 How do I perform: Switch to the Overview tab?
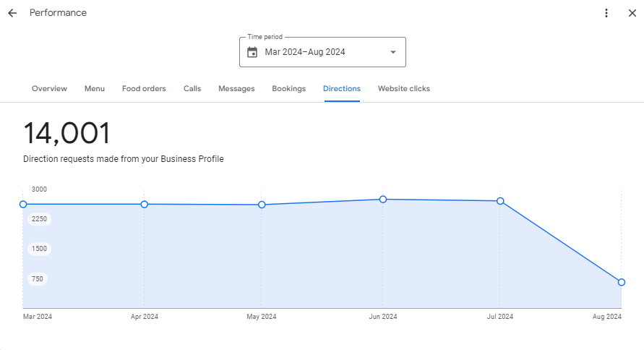pyautogui.click(x=49, y=89)
